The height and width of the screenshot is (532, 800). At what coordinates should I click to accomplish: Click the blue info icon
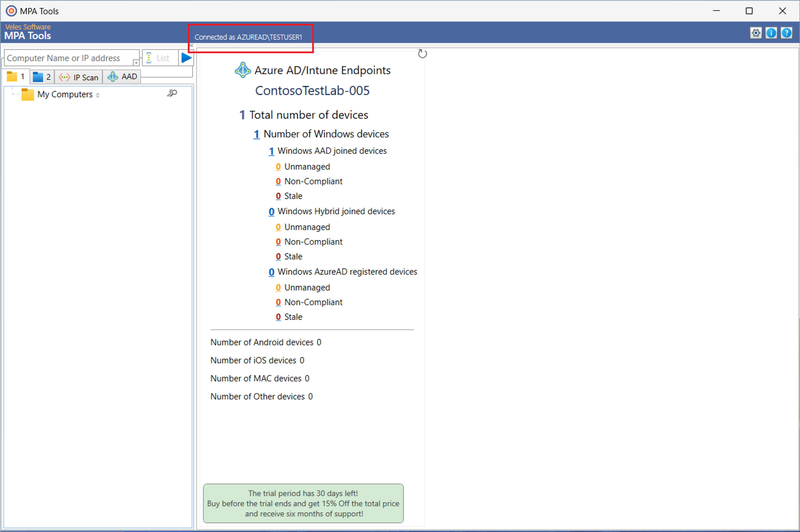coord(771,33)
